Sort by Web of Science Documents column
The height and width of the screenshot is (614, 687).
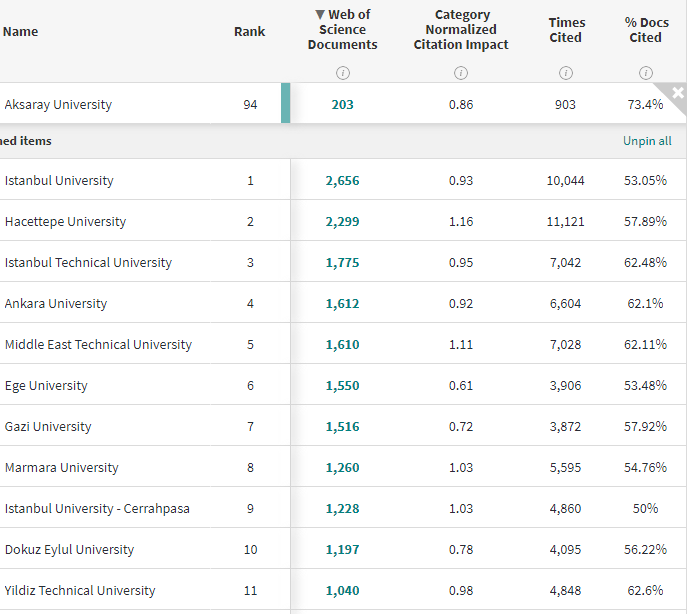pyautogui.click(x=342, y=30)
